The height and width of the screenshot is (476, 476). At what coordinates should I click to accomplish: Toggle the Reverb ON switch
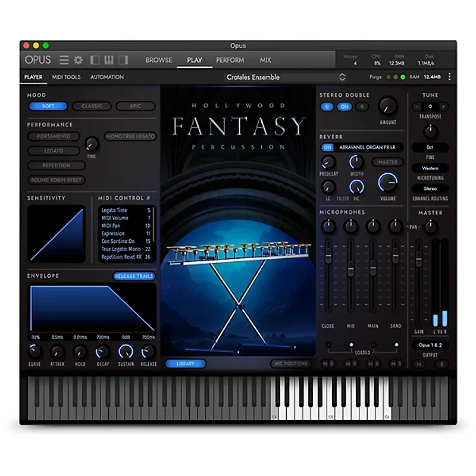click(x=327, y=147)
